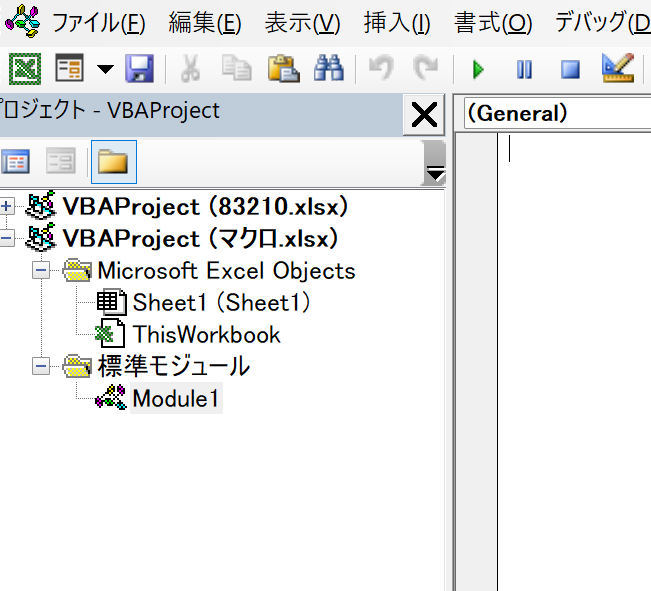Select VBAProject (83210.xlsx) in tree
Screen dimensions: 651x591
tap(206, 206)
